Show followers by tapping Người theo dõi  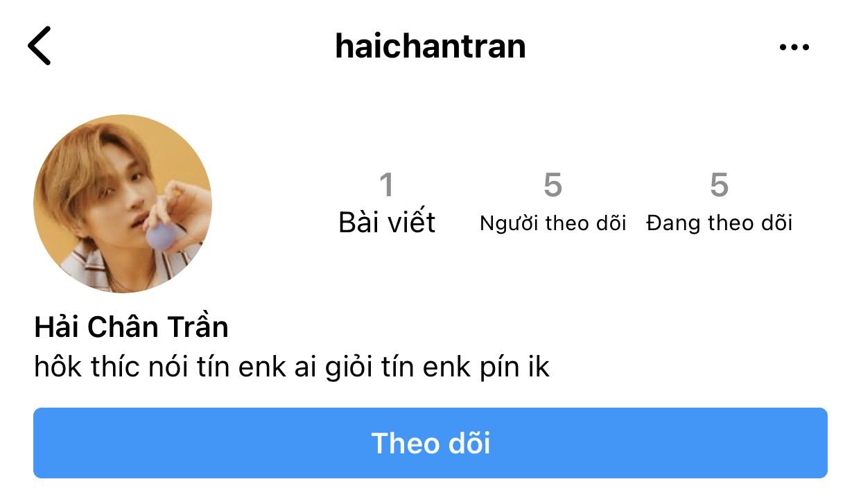point(553,223)
